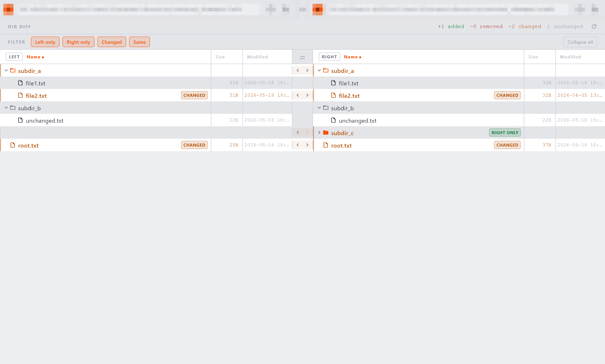Sort right pane by Name
The height and width of the screenshot is (364, 605).
(x=353, y=57)
